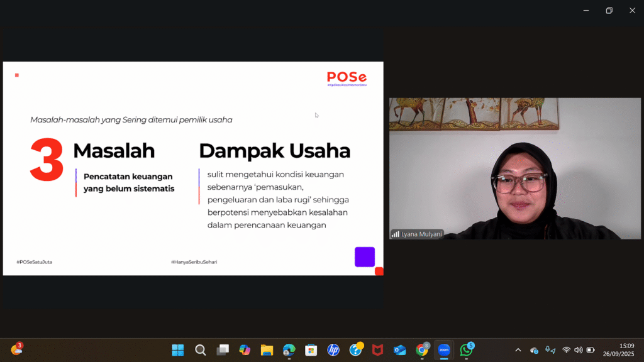The width and height of the screenshot is (644, 362).
Task: Open the Wi-Fi quick settings icon
Action: (567, 350)
